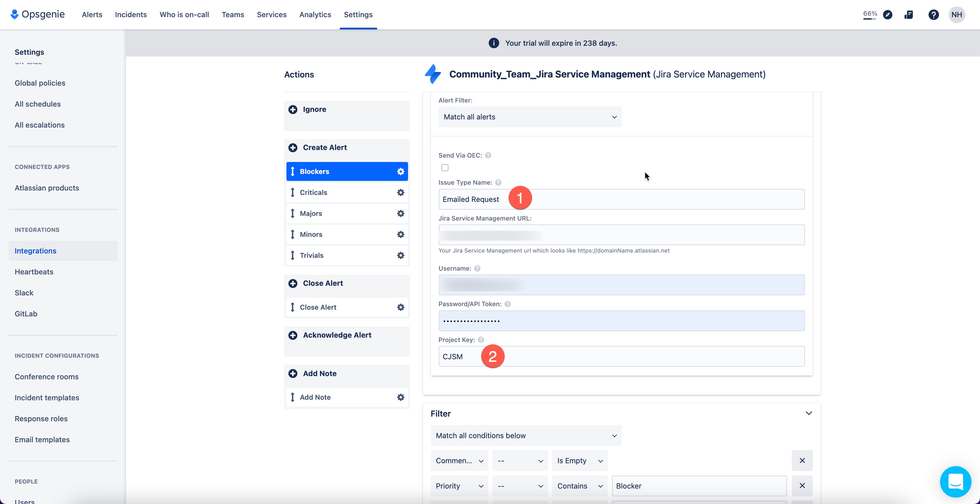Go to the Incidents tab
This screenshot has width=980, height=504.
click(130, 15)
